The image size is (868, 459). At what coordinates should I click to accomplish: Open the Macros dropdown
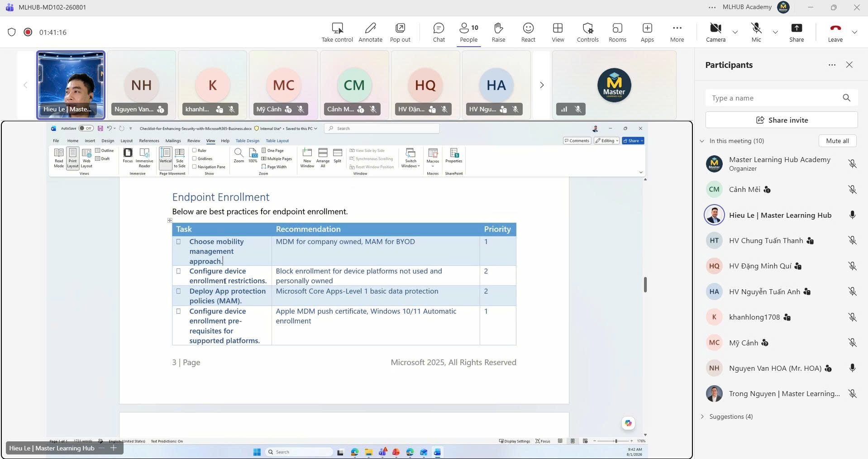click(x=433, y=158)
